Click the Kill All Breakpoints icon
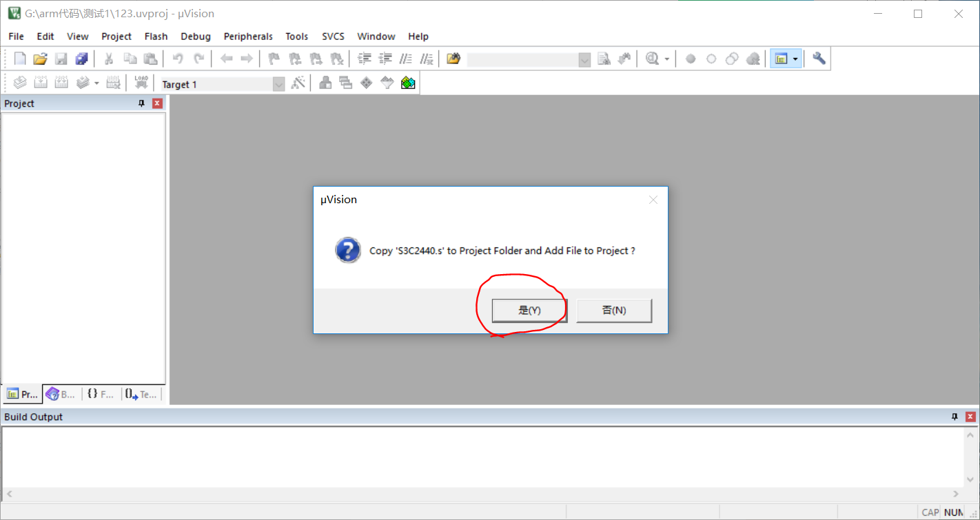This screenshot has height=520, width=980. click(753, 59)
